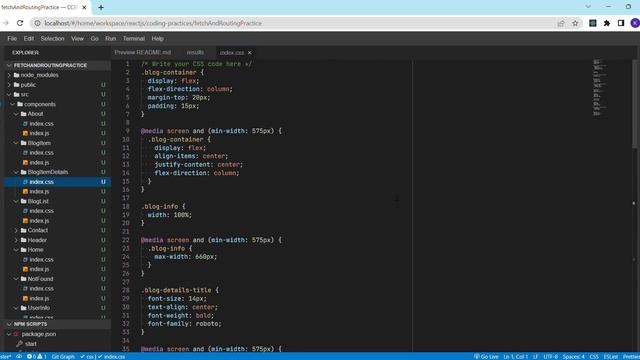Open the View menu
Image resolution: width=640 pixels, height=360 pixels.
coord(77,38)
